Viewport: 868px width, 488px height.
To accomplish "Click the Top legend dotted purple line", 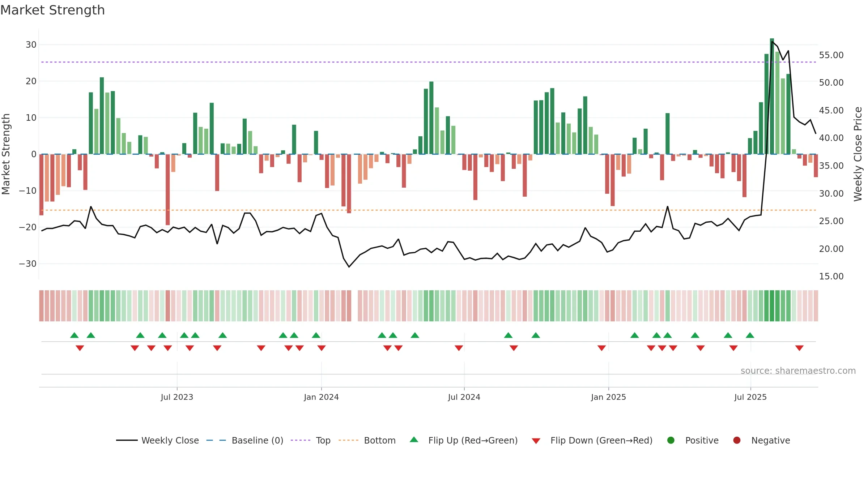I will pyautogui.click(x=301, y=440).
